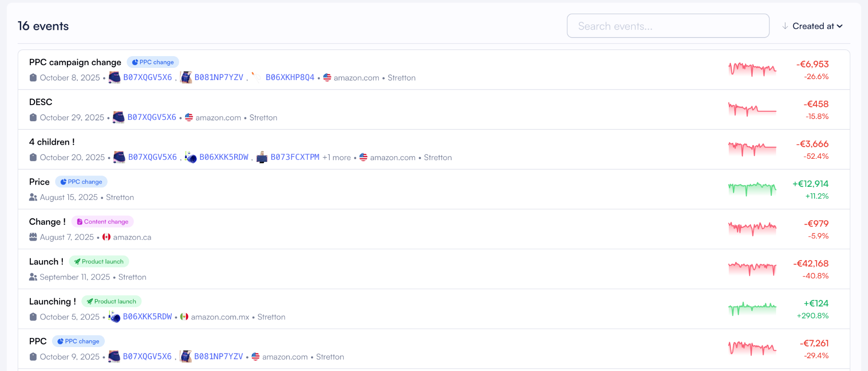This screenshot has width=868, height=371.
Task: Click the +€12,914 impact value
Action: [x=811, y=184]
